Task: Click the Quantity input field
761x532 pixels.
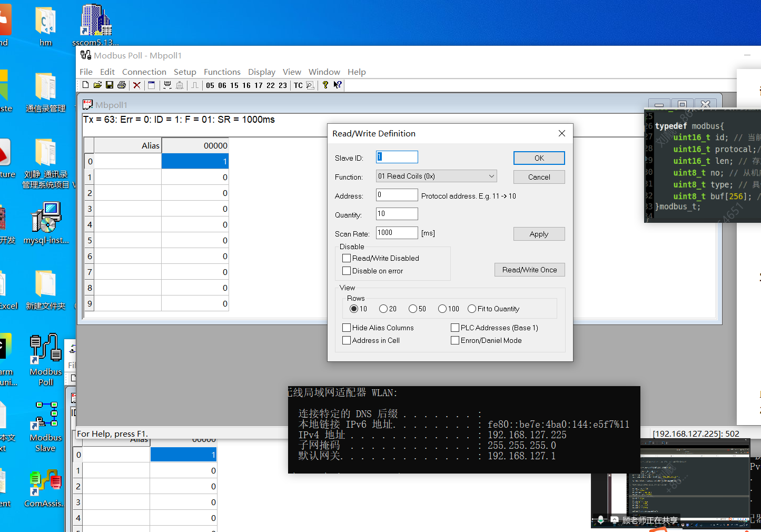Action: pyautogui.click(x=397, y=214)
